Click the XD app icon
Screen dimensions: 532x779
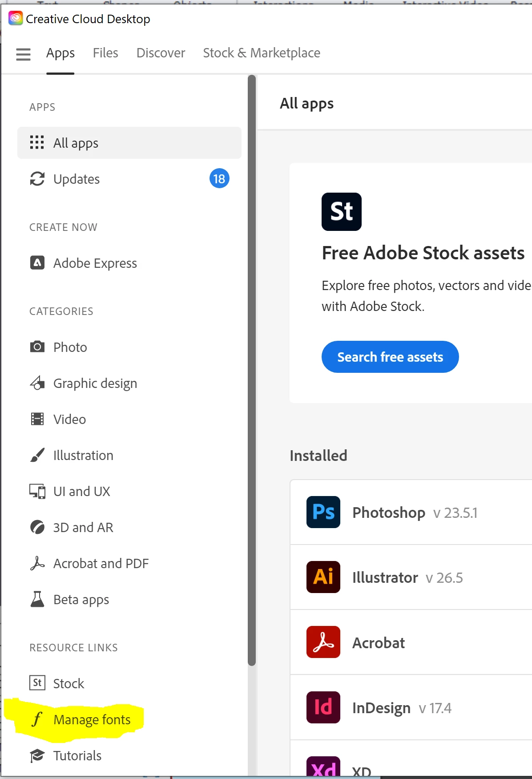(x=323, y=766)
